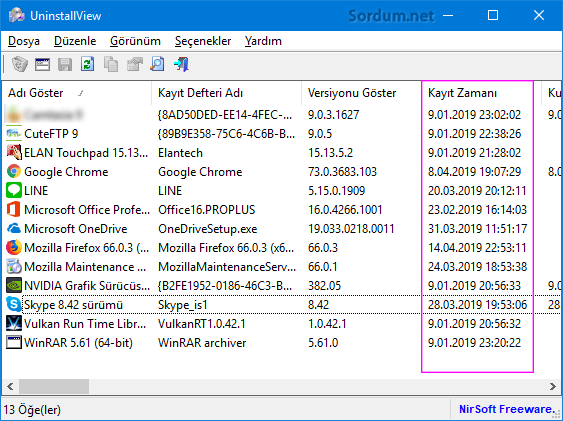The width and height of the screenshot is (563, 421).
Task: Open the Yardım menu
Action: pyautogui.click(x=263, y=41)
